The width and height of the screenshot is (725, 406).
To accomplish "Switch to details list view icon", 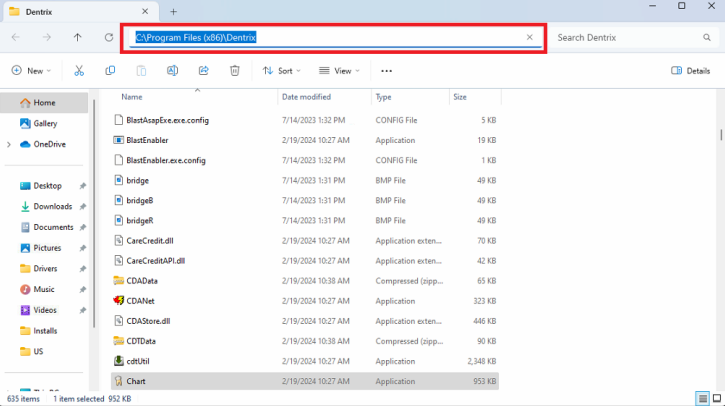I will tap(702, 398).
